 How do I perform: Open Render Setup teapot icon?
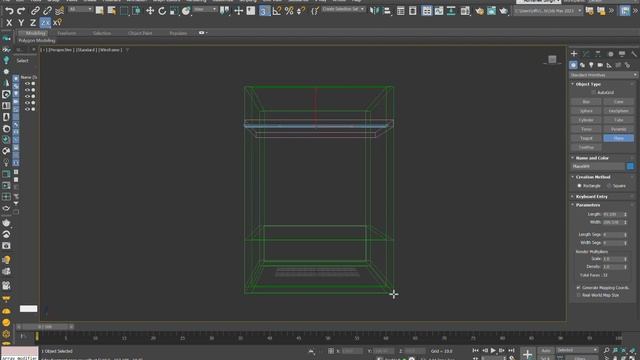(x=479, y=11)
